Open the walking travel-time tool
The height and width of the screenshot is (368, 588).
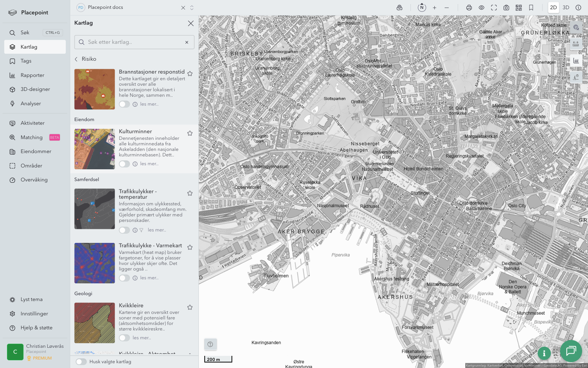pos(576,77)
